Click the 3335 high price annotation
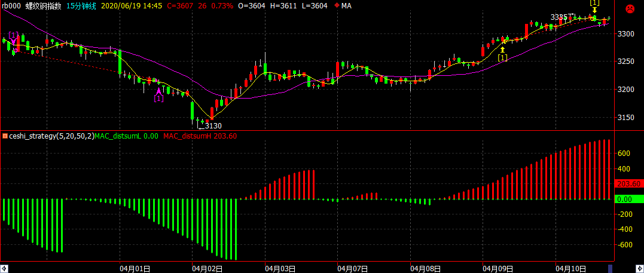 pos(559,17)
